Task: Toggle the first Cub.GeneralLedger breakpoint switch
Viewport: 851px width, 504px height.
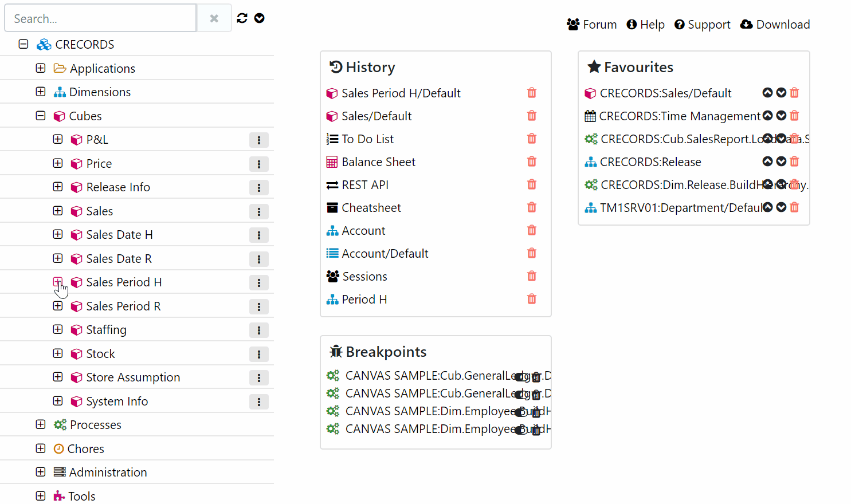Action: pos(520,377)
